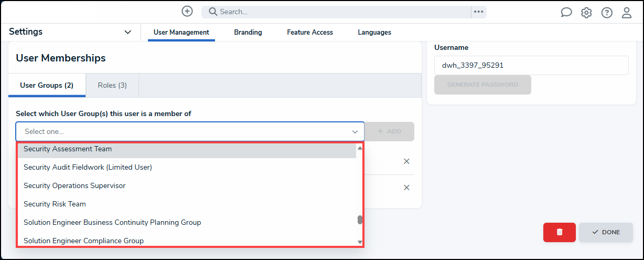Click the dropdown list scrollbar thumb
Image resolution: width=644 pixels, height=260 pixels.
click(x=360, y=220)
